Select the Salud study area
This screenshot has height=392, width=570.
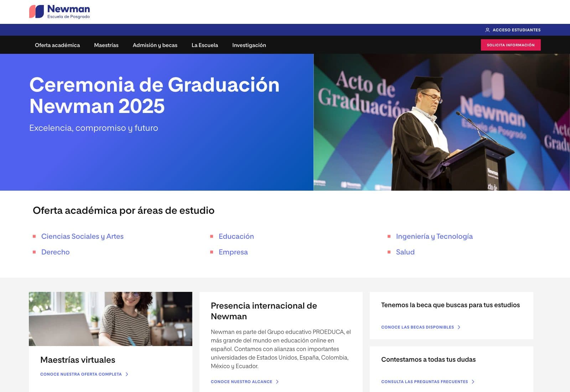click(x=405, y=252)
